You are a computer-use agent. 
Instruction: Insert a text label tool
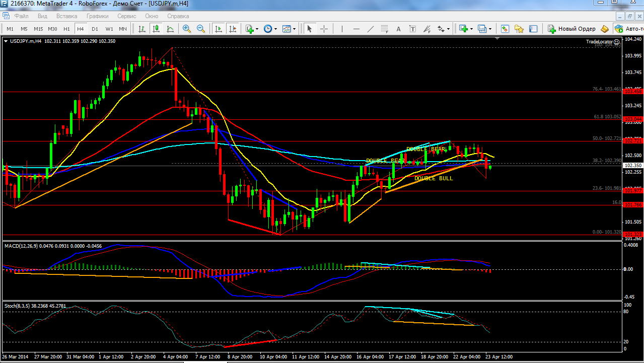(413, 29)
